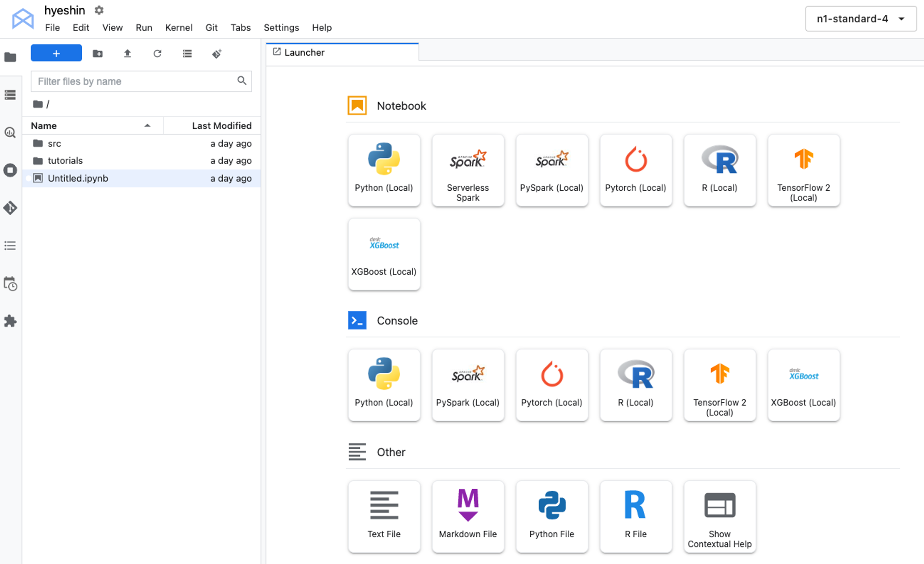Open the tutorials folder
The image size is (924, 564).
65,161
